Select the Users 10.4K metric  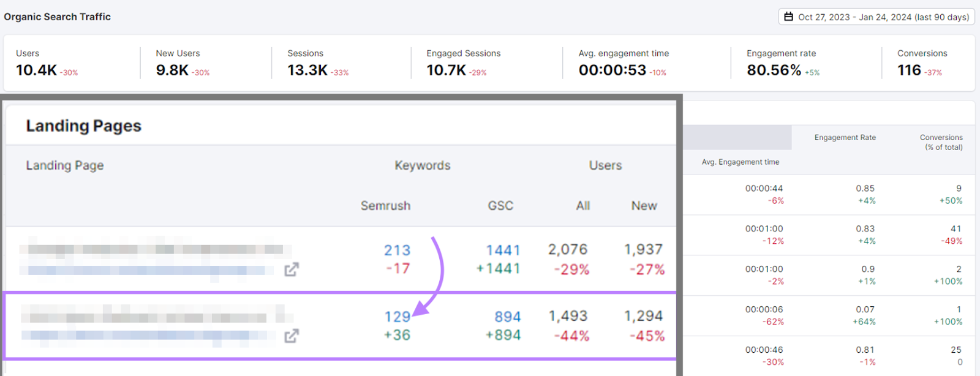pyautogui.click(x=37, y=70)
